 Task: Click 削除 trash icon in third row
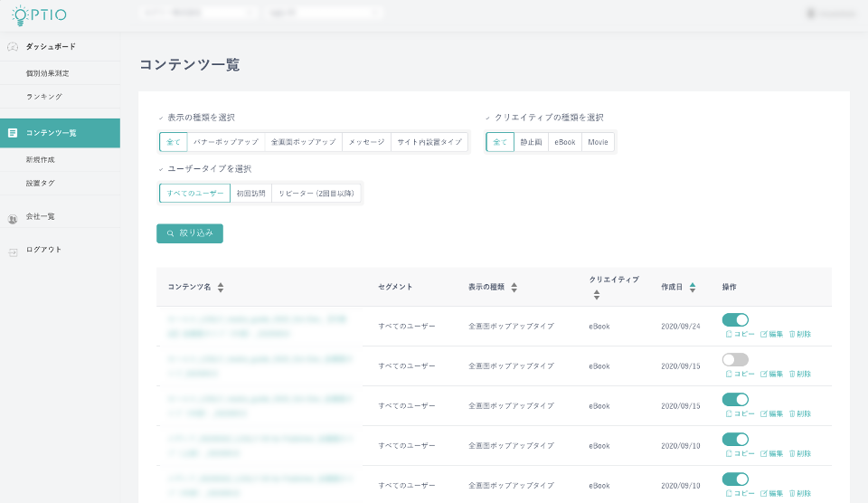[792, 413]
